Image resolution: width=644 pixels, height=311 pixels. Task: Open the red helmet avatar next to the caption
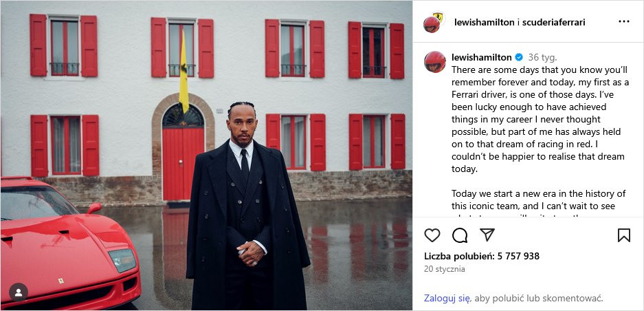click(435, 62)
